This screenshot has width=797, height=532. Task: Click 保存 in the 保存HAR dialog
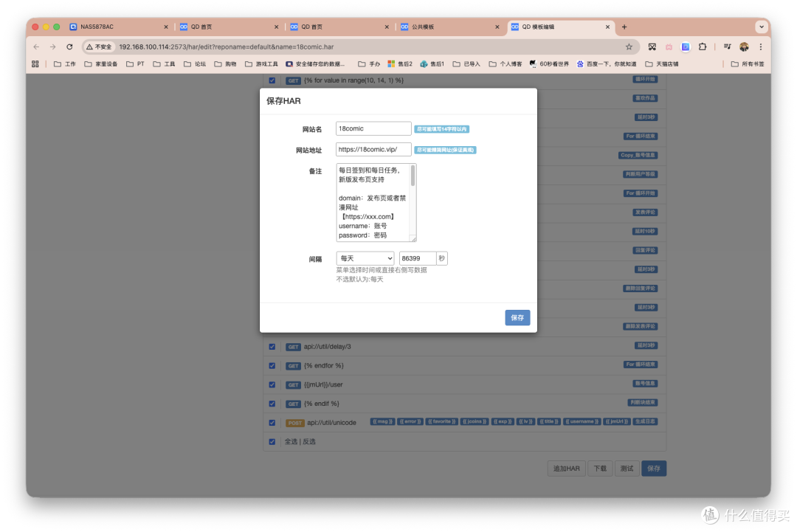coord(517,317)
